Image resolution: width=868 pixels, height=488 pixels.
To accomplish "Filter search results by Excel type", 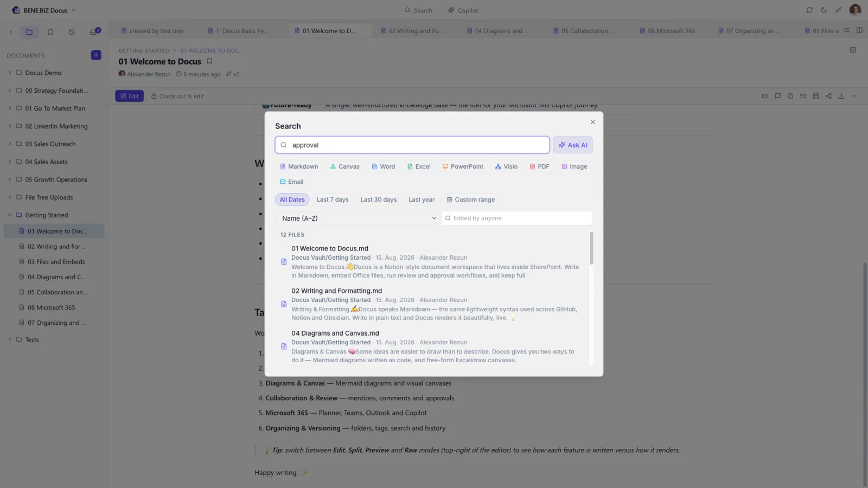I will 419,166.
